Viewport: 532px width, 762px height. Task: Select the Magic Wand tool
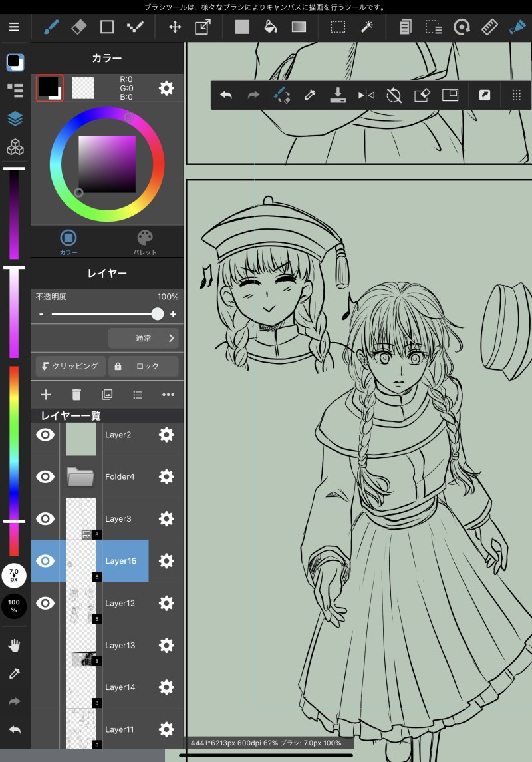tap(367, 27)
